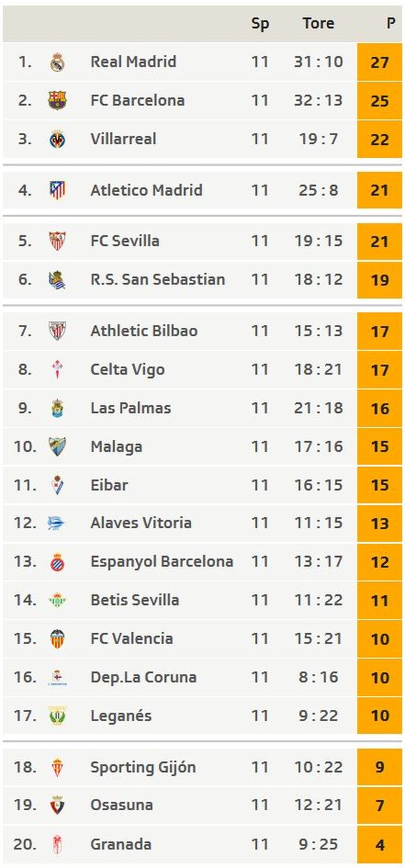Screen dimensions: 405x868
Task: Click the Real Madrid club crest
Action: [57, 62]
